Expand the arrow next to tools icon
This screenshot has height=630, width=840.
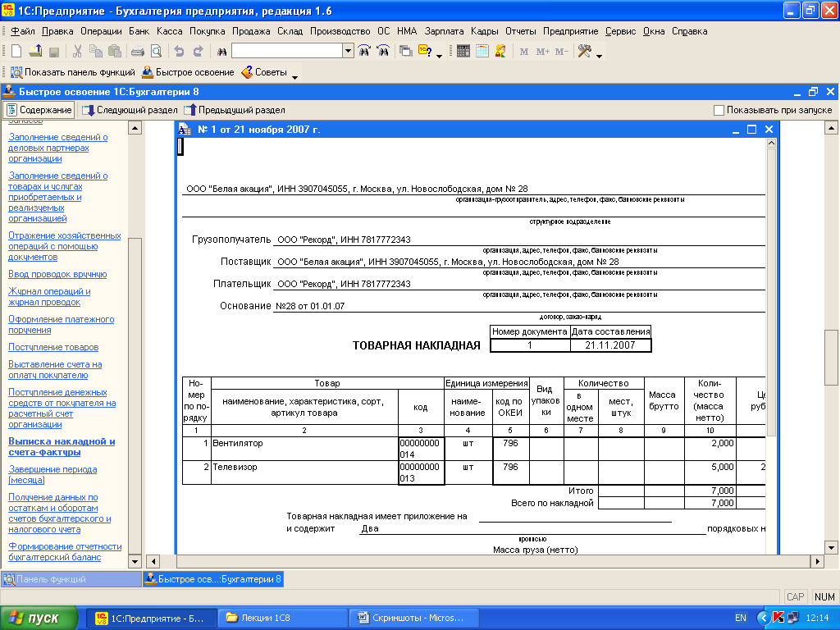click(599, 55)
